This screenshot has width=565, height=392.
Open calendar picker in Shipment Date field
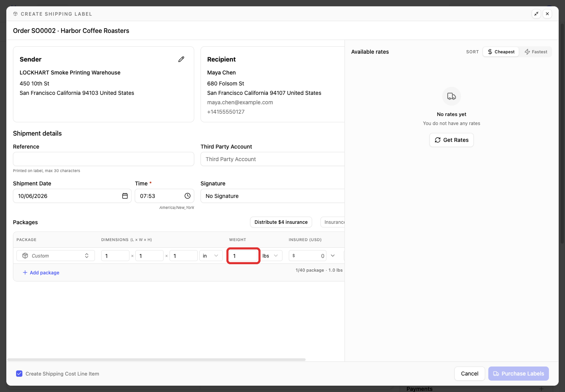tap(125, 196)
